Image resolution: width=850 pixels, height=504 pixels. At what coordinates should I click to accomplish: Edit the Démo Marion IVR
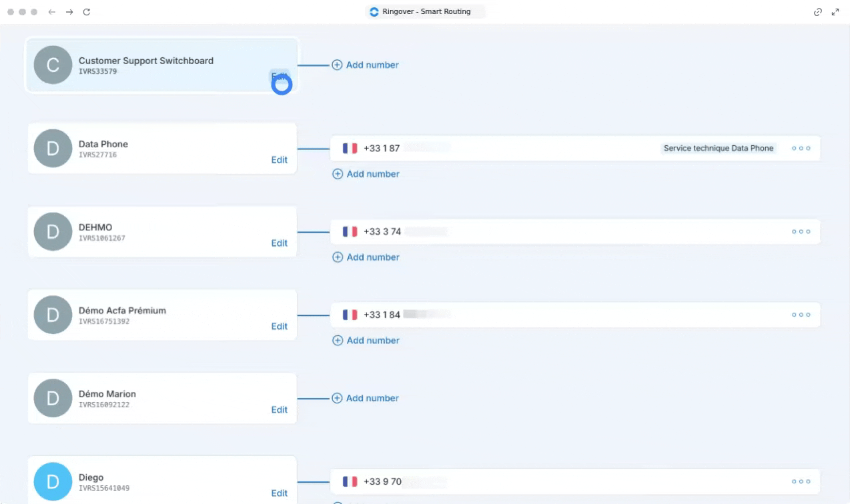pos(280,410)
